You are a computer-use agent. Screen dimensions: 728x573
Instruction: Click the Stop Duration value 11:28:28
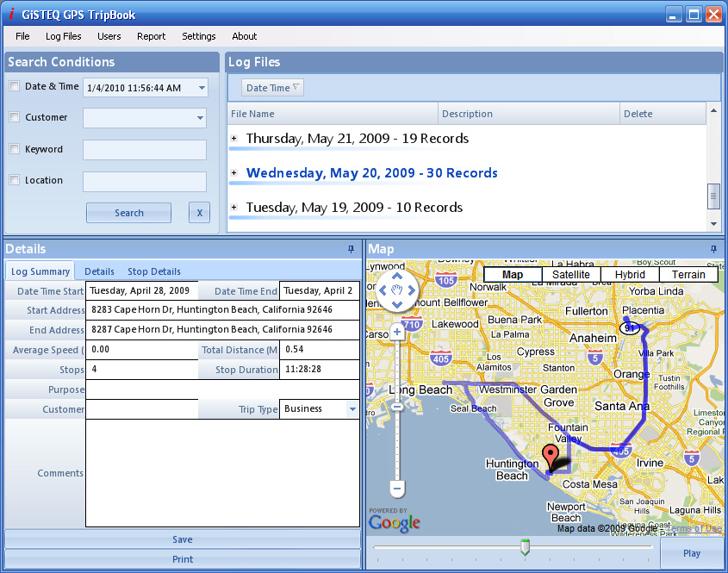tap(320, 369)
